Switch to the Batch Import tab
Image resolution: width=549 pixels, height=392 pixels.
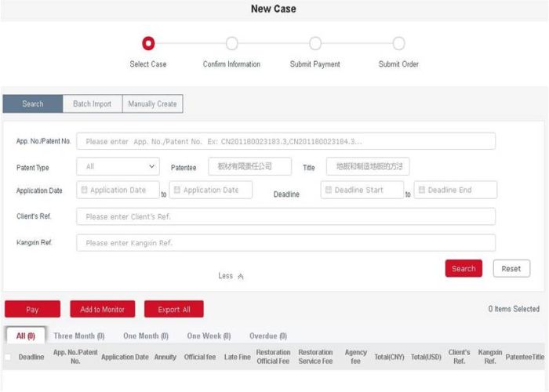click(x=93, y=103)
